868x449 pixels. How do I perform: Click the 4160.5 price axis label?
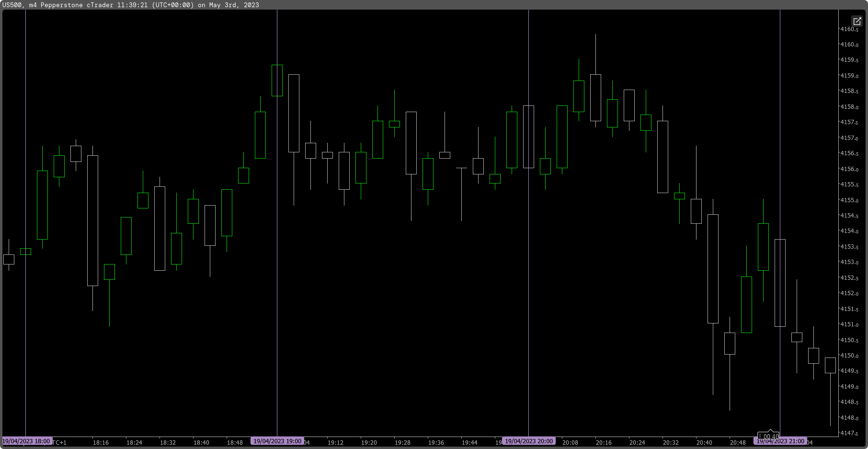click(850, 29)
